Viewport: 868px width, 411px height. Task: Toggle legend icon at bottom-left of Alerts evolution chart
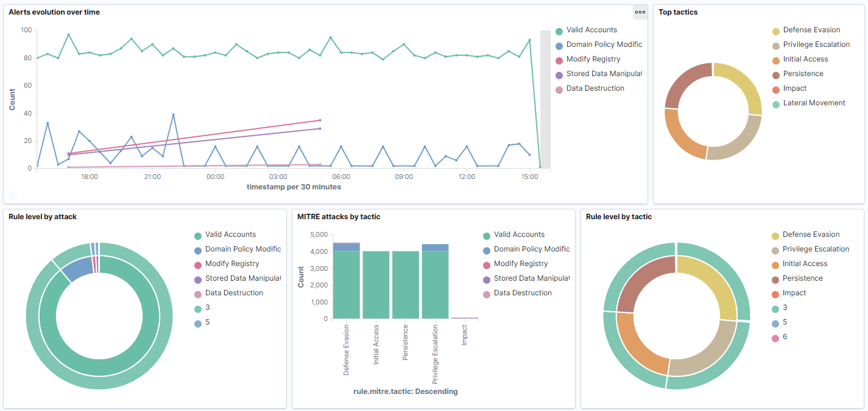(12, 195)
